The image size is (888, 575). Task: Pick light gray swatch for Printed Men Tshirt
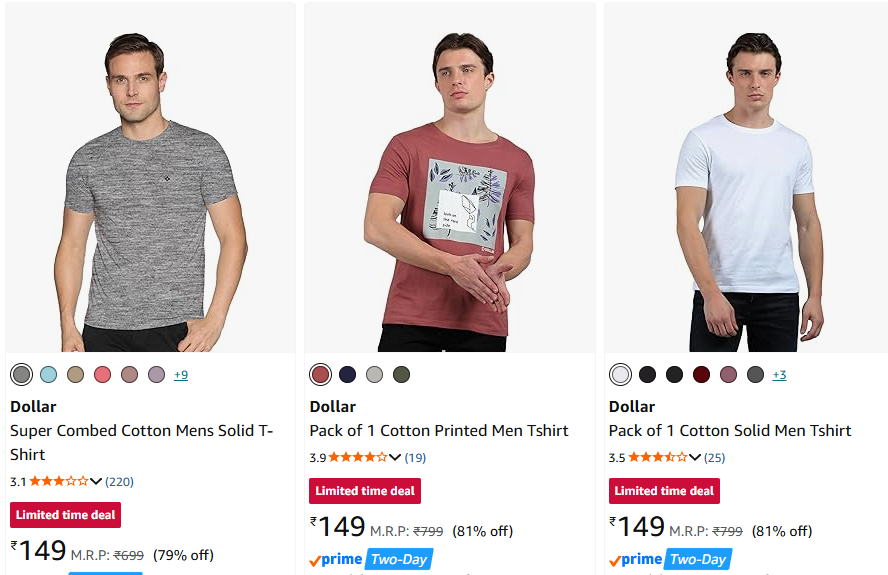pos(374,374)
